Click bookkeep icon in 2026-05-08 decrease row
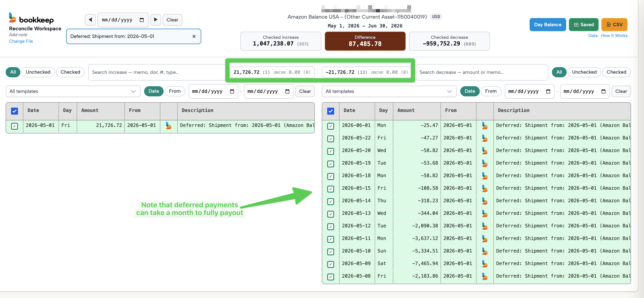Viewport: 644px width, 298px height. [x=485, y=276]
